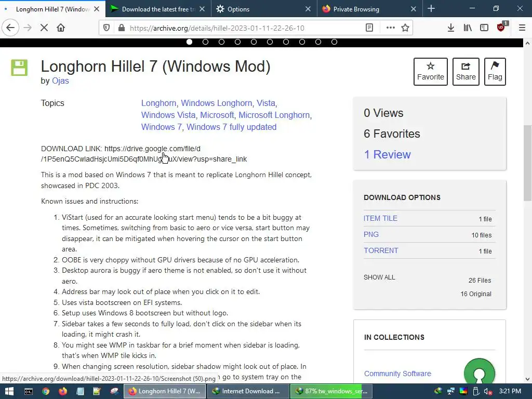
Task: Share this archive item
Action: [466, 72]
